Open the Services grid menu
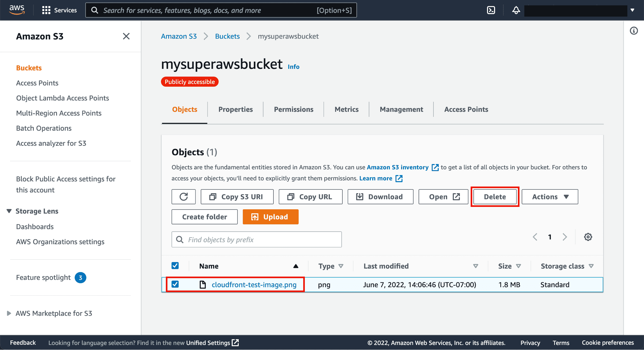 [x=59, y=10]
